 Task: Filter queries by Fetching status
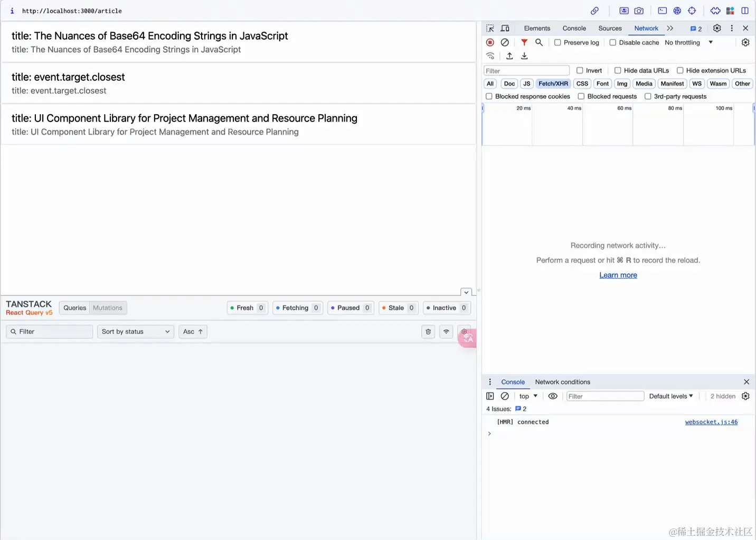pos(298,308)
